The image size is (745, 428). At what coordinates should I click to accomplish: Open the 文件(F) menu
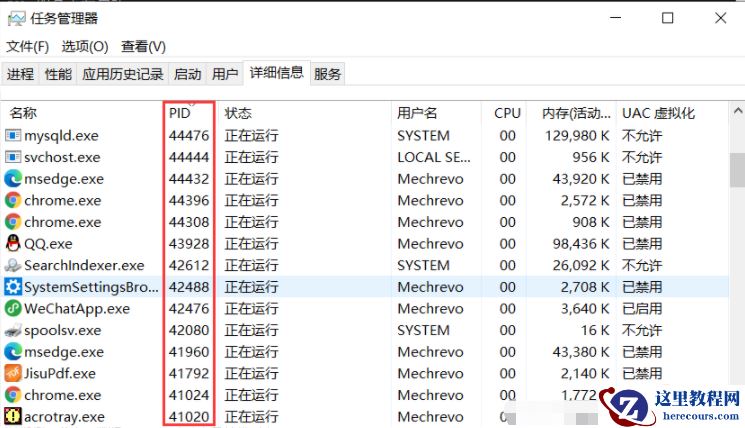pyautogui.click(x=28, y=47)
